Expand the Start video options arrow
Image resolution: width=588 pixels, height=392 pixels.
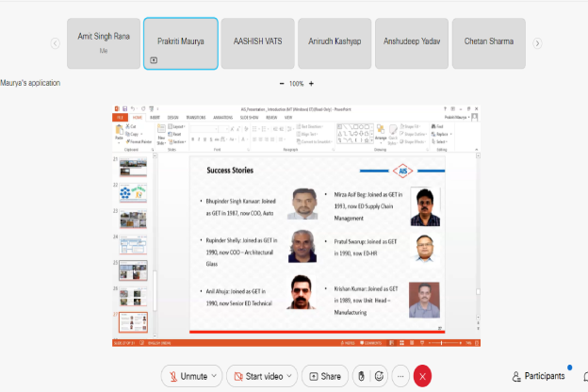pyautogui.click(x=289, y=376)
